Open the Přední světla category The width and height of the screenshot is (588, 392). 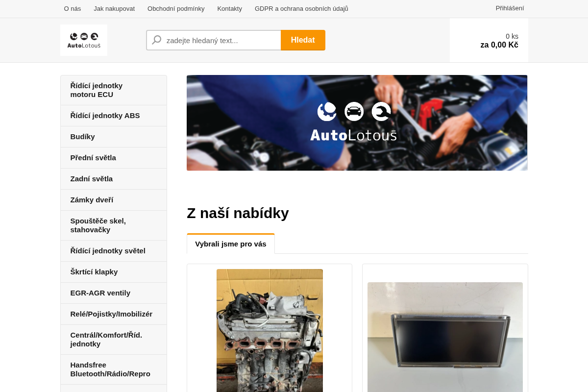114,158
